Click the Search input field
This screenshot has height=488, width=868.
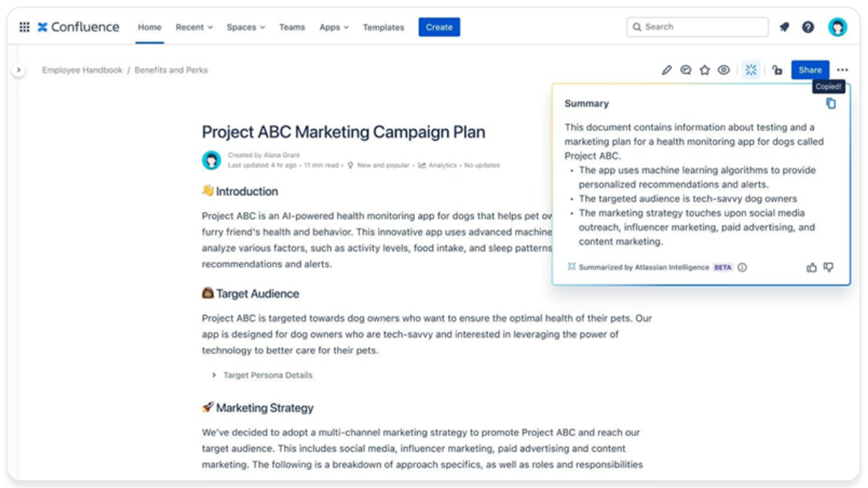pyautogui.click(x=697, y=27)
